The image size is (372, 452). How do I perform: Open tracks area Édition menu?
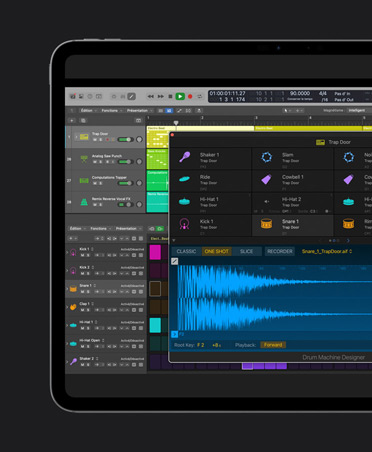pyautogui.click(x=88, y=110)
